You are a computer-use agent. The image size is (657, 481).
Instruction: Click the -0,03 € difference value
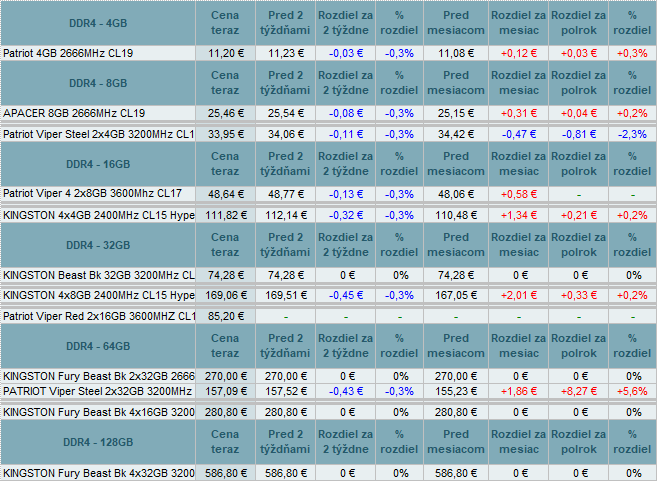tap(346, 53)
